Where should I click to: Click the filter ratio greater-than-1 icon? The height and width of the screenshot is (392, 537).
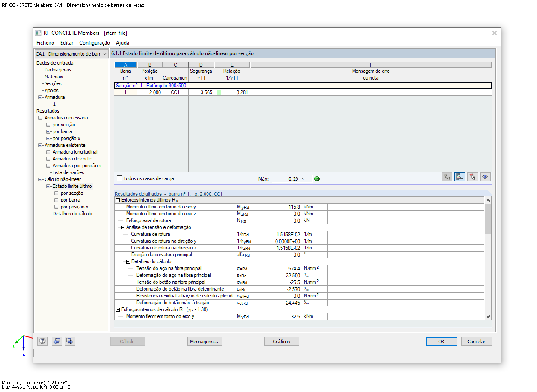[447, 177]
